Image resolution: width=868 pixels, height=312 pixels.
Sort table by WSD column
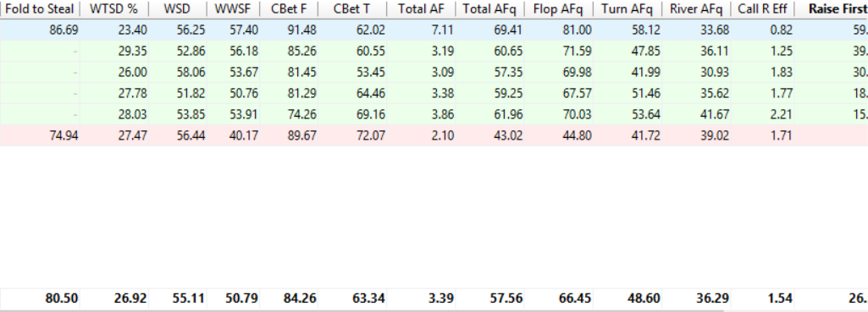pyautogui.click(x=178, y=8)
